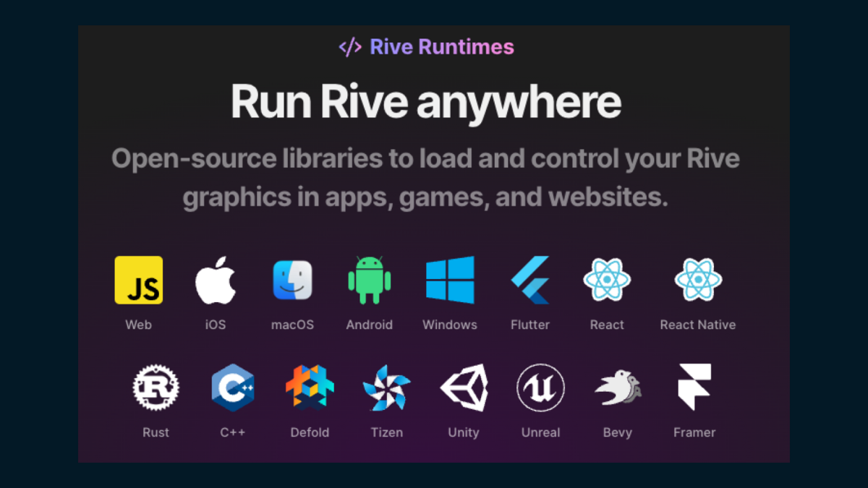868x488 pixels.
Task: Select the 'macOS' label text
Action: (x=293, y=325)
